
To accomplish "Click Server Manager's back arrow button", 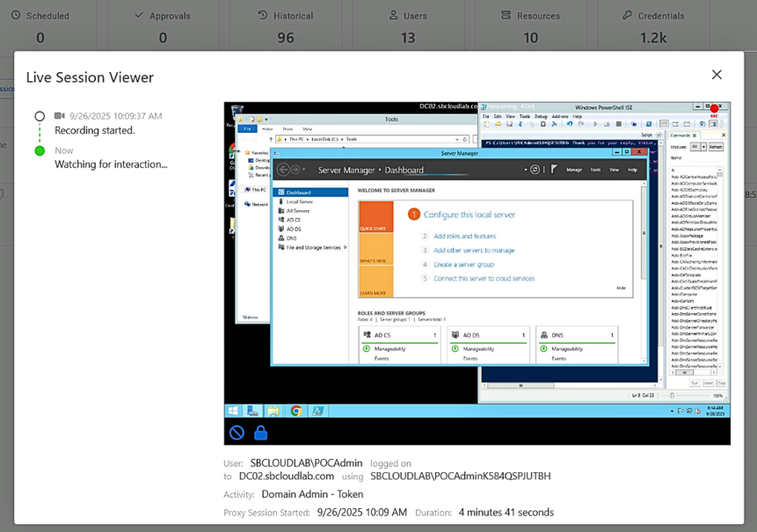I will [x=283, y=170].
